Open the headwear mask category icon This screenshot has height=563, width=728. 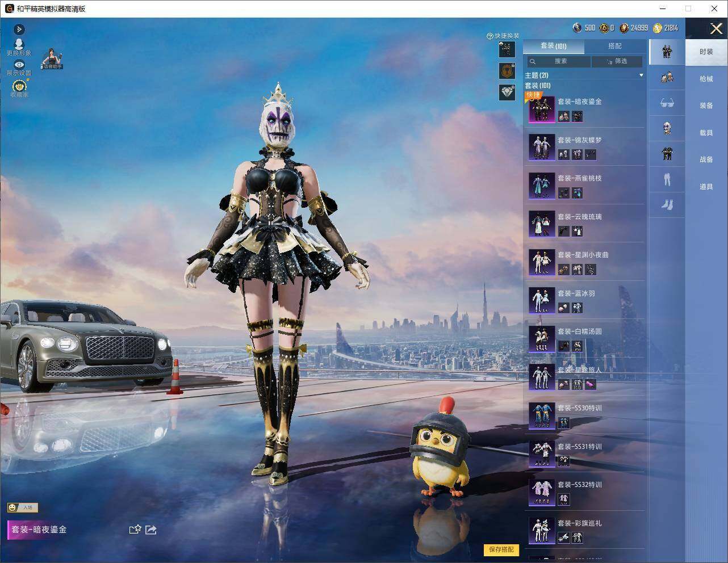pyautogui.click(x=667, y=128)
